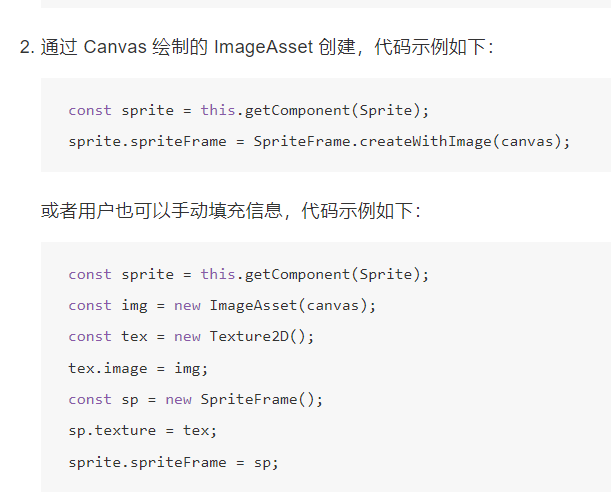This screenshot has height=502, width=611.
Task: Click the sprite.spriteFrame = sp line
Action: (173, 461)
